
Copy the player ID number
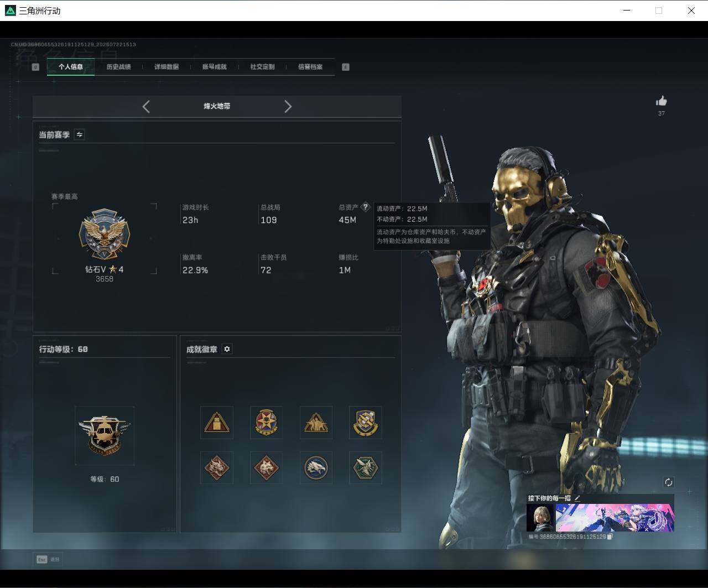click(610, 537)
